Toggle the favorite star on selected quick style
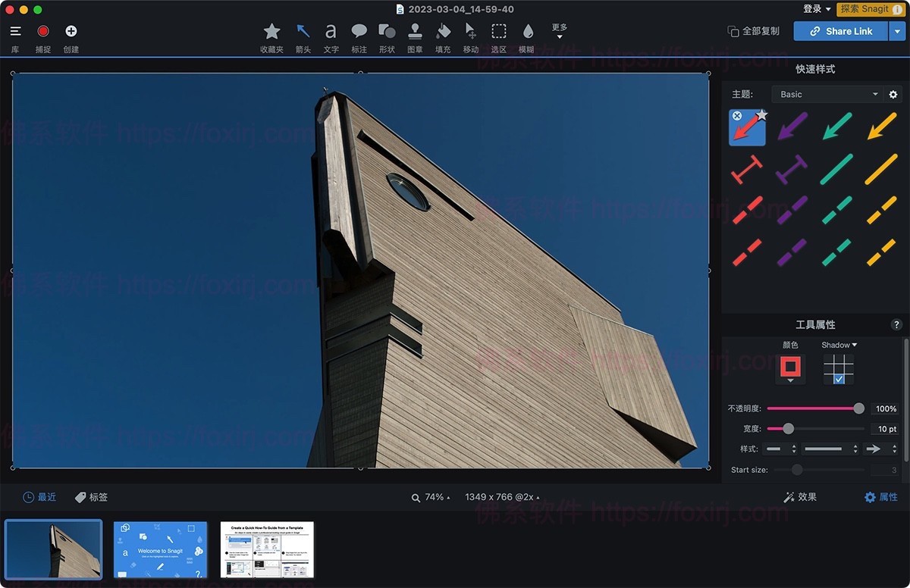The height and width of the screenshot is (588, 910). coord(761,114)
